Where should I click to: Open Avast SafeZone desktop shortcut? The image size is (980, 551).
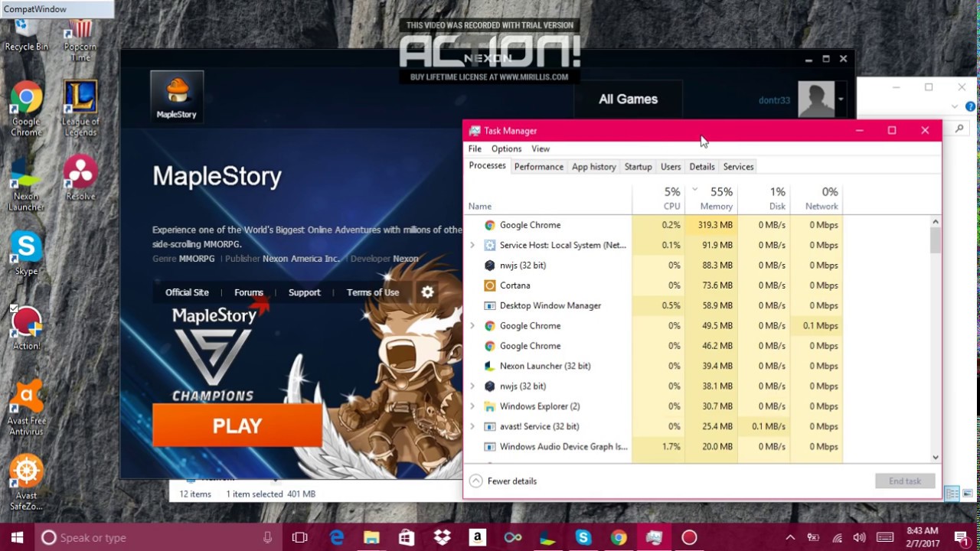[26, 483]
